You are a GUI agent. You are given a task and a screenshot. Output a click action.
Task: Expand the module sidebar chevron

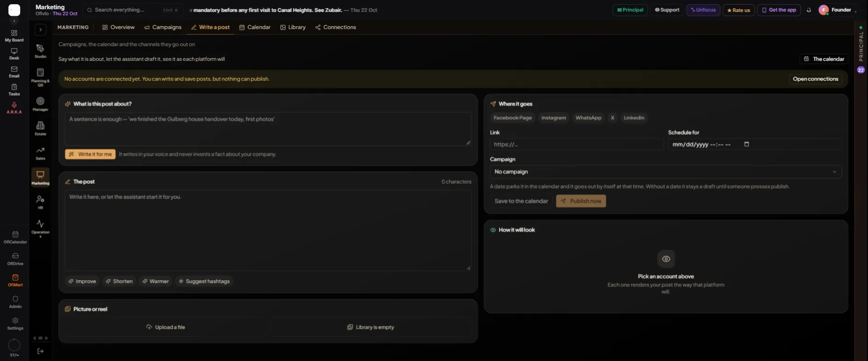[41, 30]
